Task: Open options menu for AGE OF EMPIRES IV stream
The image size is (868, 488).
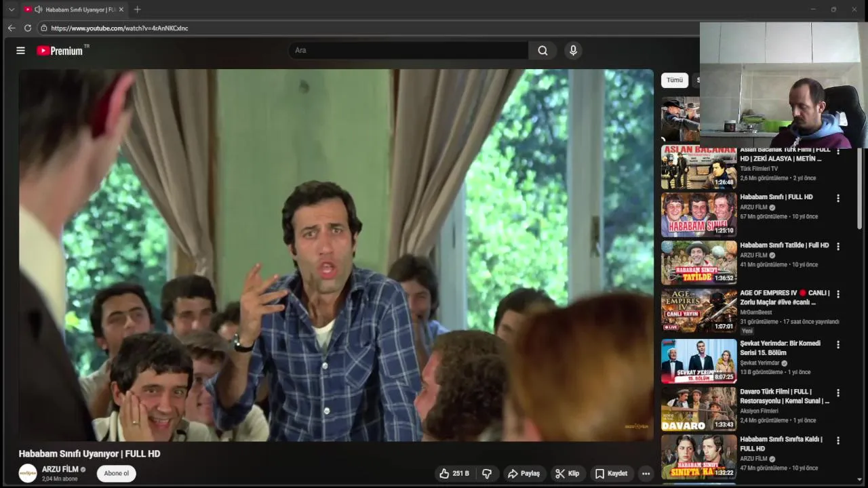Action: 838,295
